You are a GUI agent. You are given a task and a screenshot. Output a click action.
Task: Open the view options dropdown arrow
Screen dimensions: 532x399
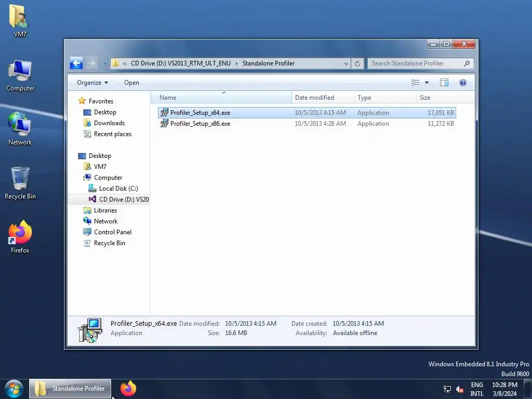[427, 83]
